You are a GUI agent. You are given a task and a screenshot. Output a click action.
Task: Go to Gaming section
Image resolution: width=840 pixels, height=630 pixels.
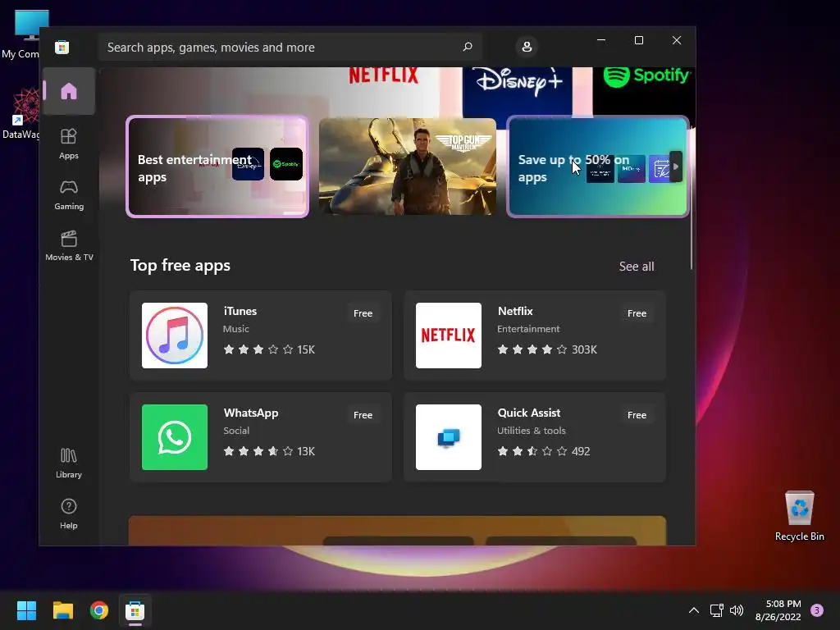pos(69,195)
